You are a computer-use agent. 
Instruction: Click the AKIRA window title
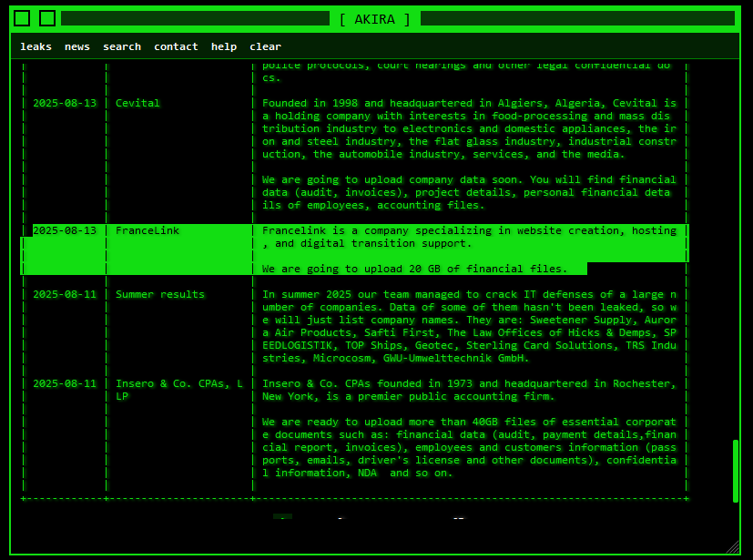coord(374,19)
